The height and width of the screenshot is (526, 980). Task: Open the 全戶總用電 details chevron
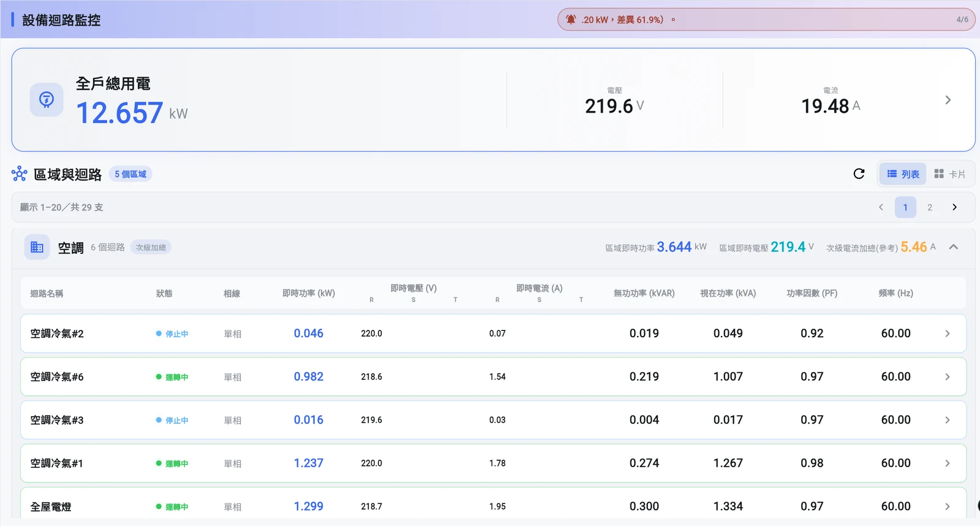(x=948, y=100)
